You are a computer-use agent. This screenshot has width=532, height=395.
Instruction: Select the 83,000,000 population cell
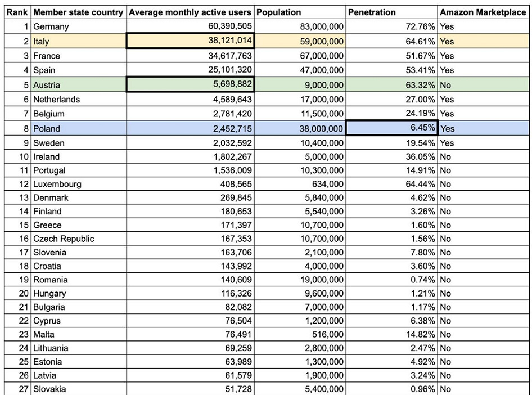point(300,26)
